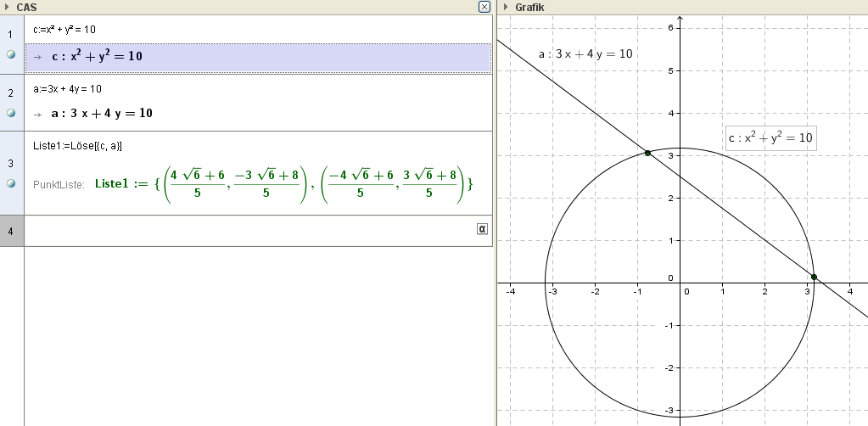Select CAS row number 1 header
This screenshot has width=868, height=426.
tap(11, 34)
